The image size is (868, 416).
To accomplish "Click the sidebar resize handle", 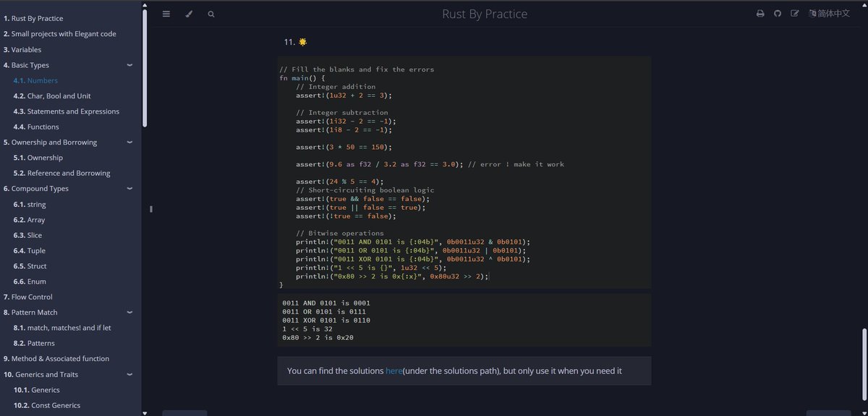I will (150, 209).
